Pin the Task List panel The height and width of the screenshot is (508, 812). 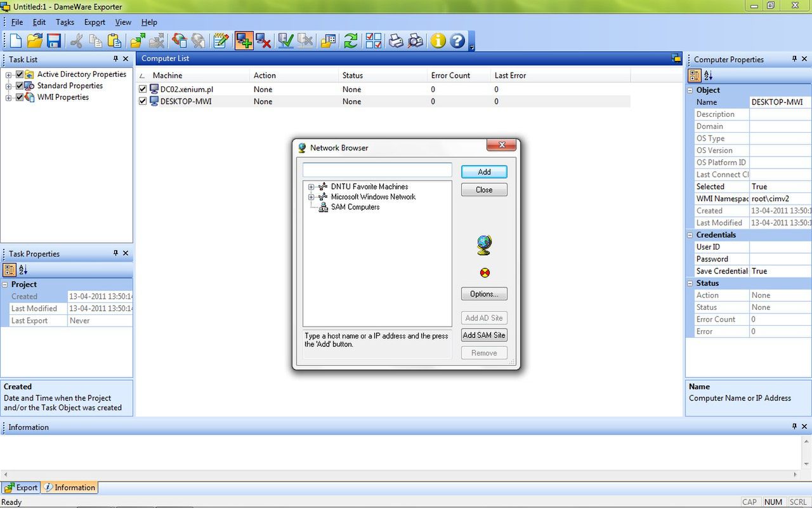point(115,58)
